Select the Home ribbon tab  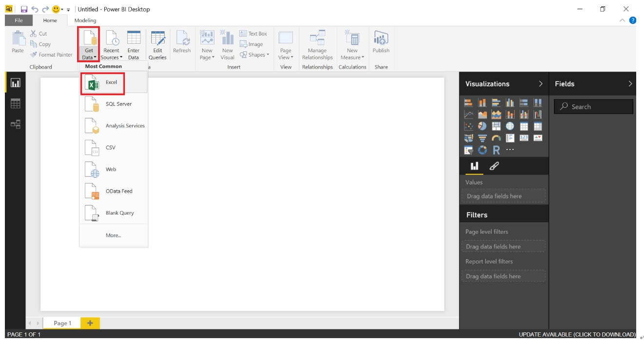click(50, 20)
